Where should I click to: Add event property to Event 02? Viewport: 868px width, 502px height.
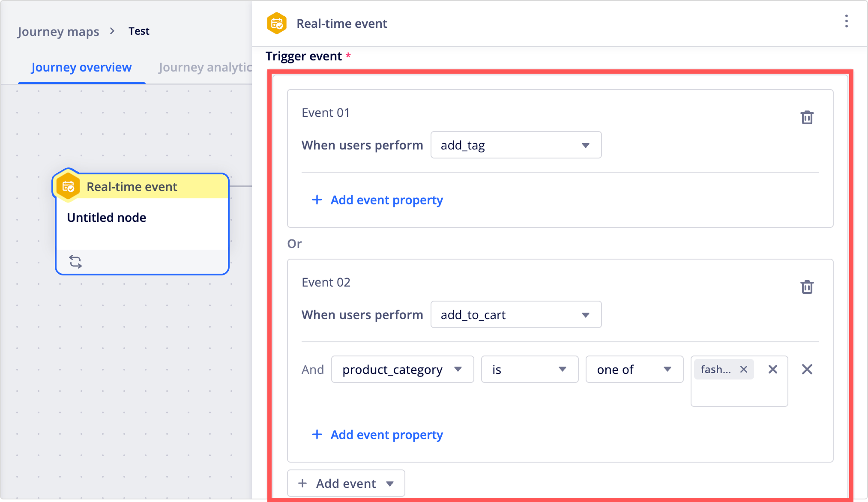tap(377, 435)
